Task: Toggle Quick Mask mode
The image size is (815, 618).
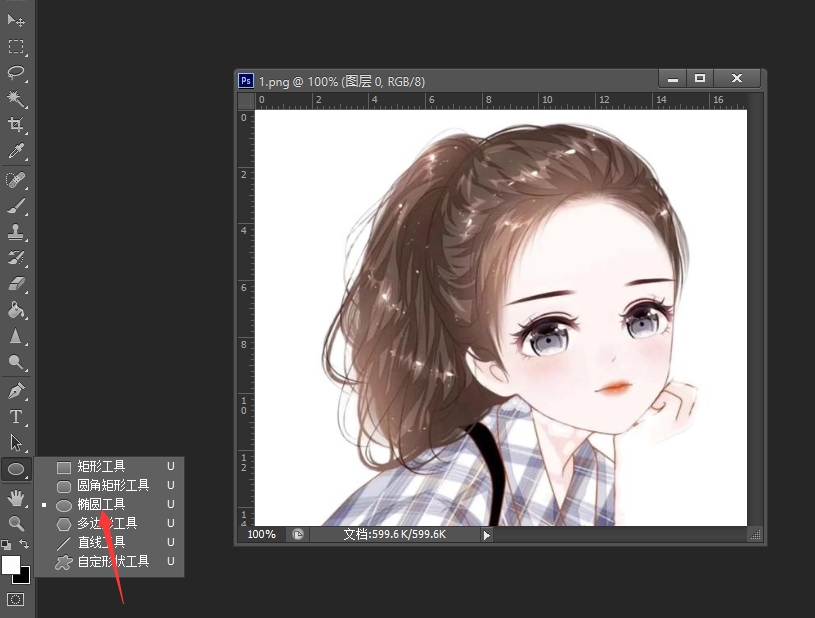Action: pos(16,598)
